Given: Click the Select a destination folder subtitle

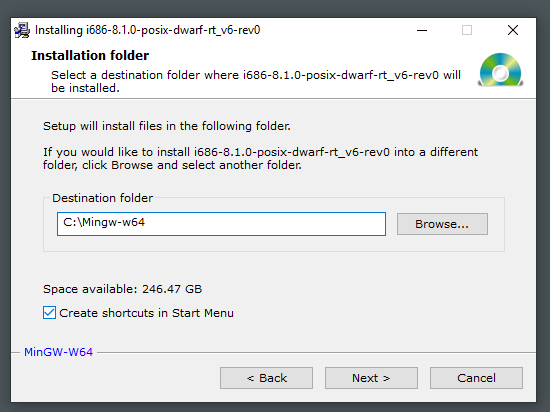Looking at the screenshot, I should coord(256,81).
